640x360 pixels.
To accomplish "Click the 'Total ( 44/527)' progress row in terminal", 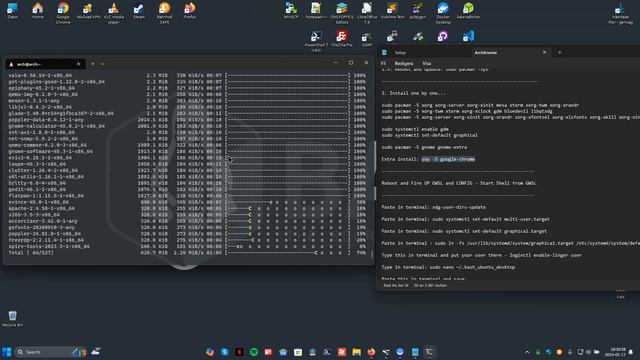I will [187, 253].
